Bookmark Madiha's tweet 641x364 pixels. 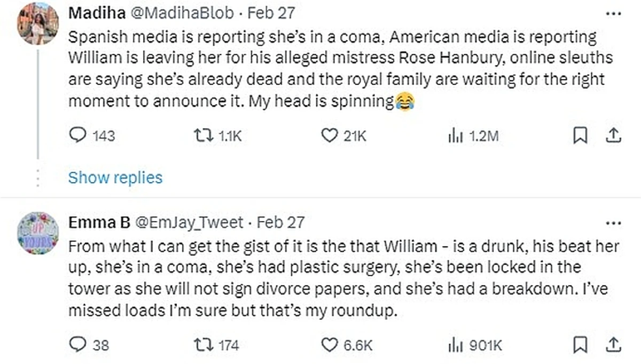tap(580, 137)
